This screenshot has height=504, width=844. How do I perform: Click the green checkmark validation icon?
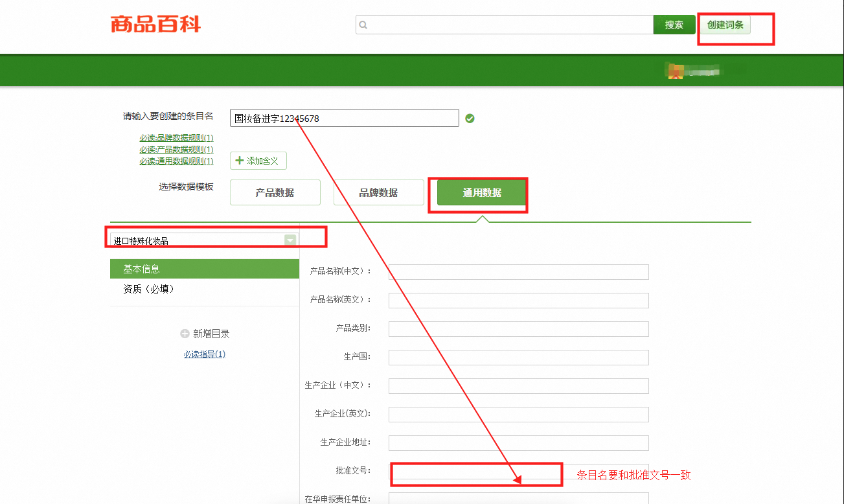point(470,119)
